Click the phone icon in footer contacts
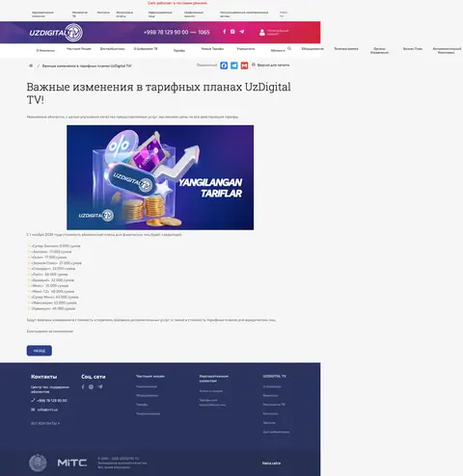Image resolution: width=463 pixels, height=476 pixels. coord(33,400)
